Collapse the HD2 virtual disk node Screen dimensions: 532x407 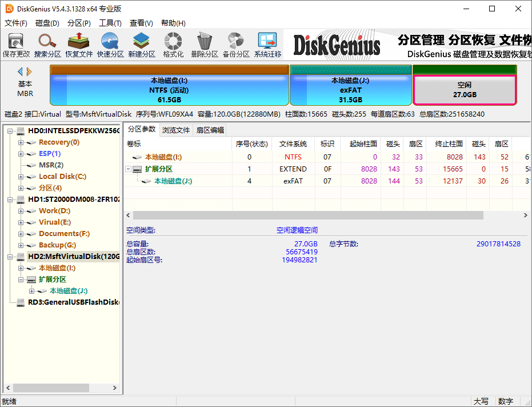(10, 257)
